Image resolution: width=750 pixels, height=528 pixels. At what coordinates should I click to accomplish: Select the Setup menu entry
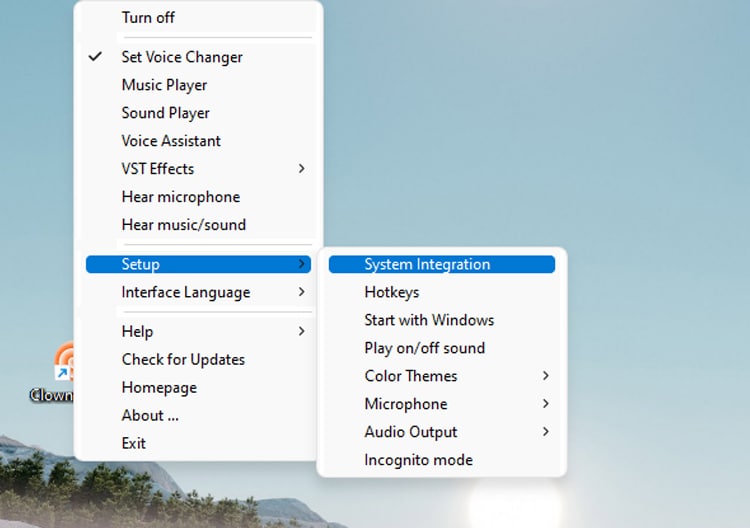(198, 264)
